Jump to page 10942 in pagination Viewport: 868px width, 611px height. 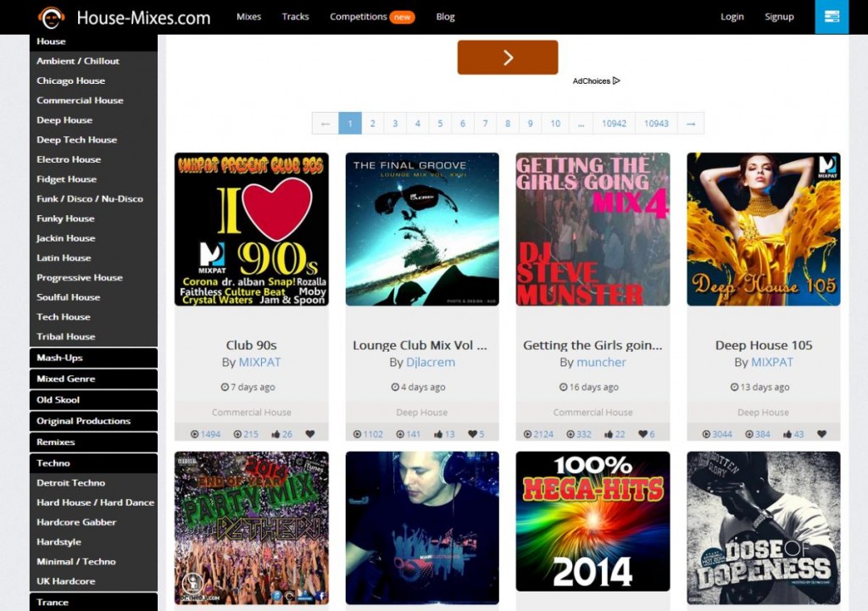tap(614, 124)
